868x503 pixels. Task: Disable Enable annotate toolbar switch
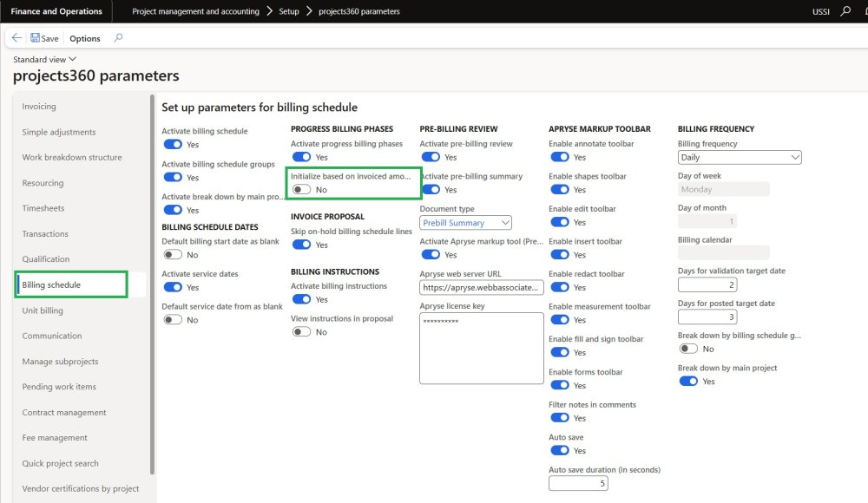560,158
